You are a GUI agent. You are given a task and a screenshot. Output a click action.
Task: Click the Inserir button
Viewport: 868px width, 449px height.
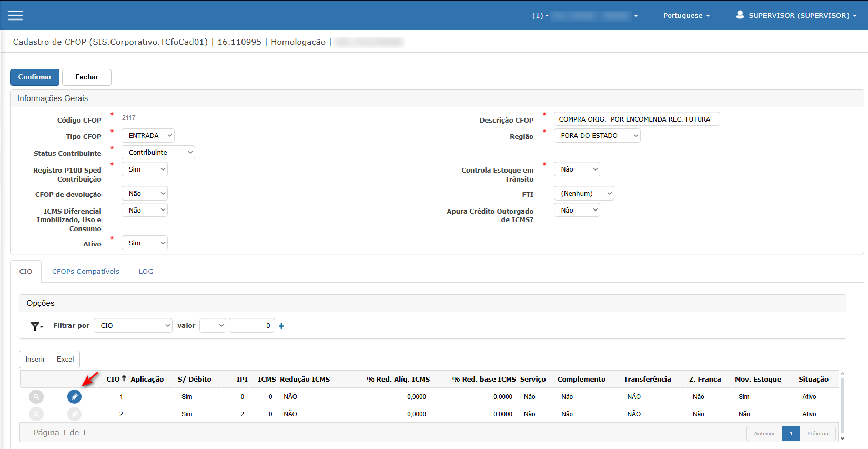[x=35, y=360]
